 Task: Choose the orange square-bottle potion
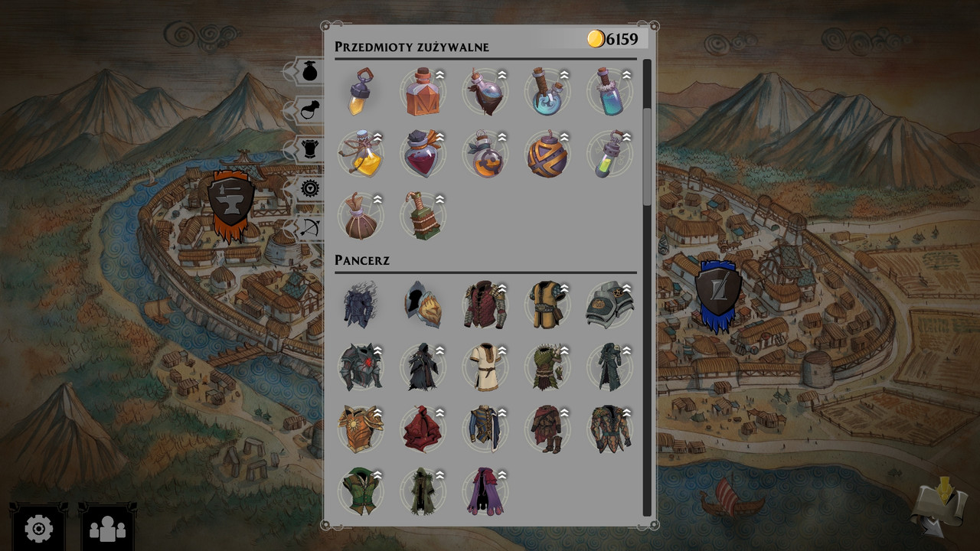pyautogui.click(x=423, y=92)
